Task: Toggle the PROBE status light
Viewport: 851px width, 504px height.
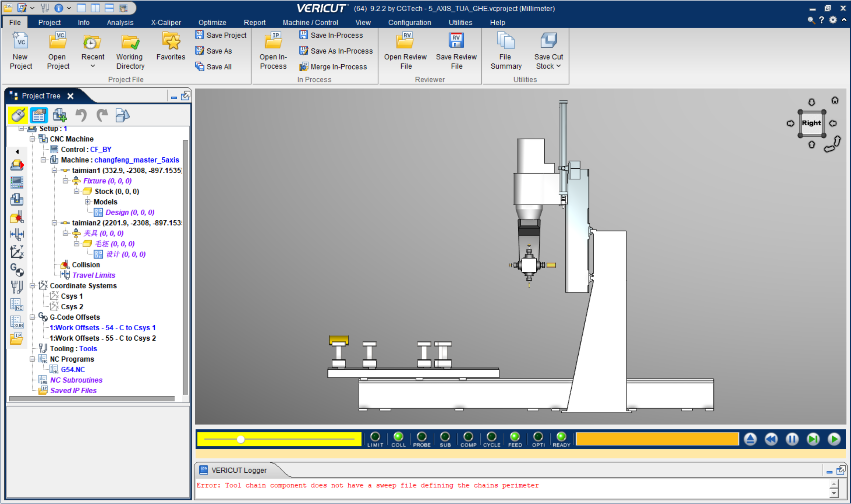Action: tap(422, 436)
